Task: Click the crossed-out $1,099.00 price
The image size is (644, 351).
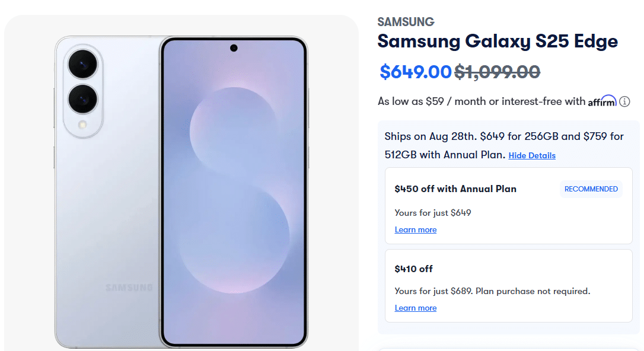Action: point(497,72)
